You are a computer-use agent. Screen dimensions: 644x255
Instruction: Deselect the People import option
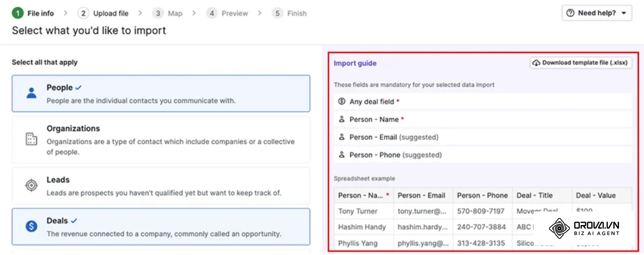tap(161, 93)
